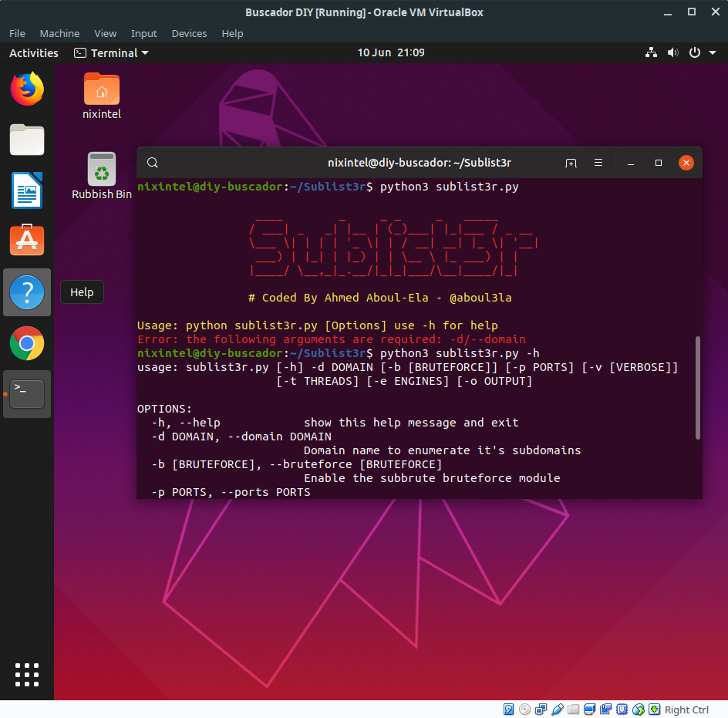Open the VirtualBox Help menu
Image resolution: width=728 pixels, height=718 pixels.
(232, 33)
